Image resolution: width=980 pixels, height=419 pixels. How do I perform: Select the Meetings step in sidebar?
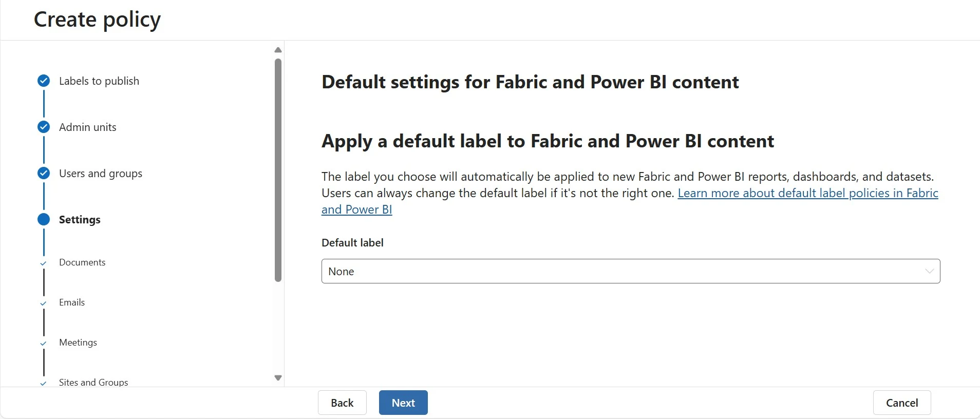coord(78,342)
